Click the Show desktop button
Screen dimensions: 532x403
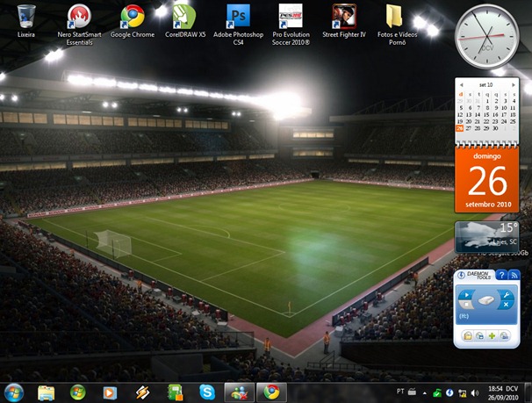point(528,392)
